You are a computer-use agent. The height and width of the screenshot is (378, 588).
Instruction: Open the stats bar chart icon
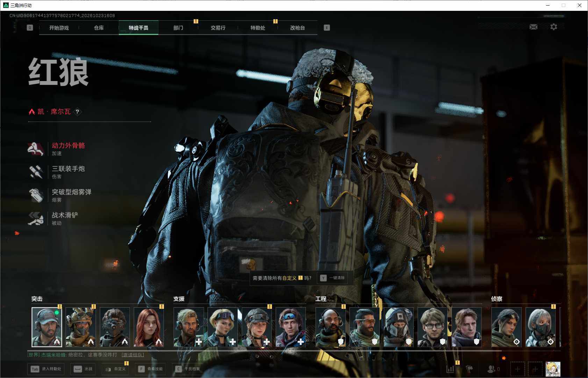pos(450,369)
